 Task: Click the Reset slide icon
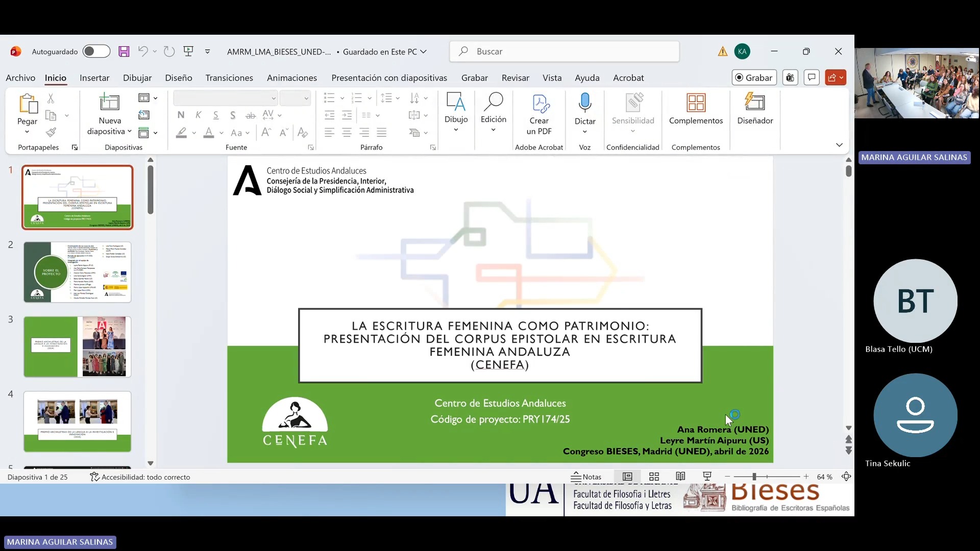pyautogui.click(x=144, y=115)
